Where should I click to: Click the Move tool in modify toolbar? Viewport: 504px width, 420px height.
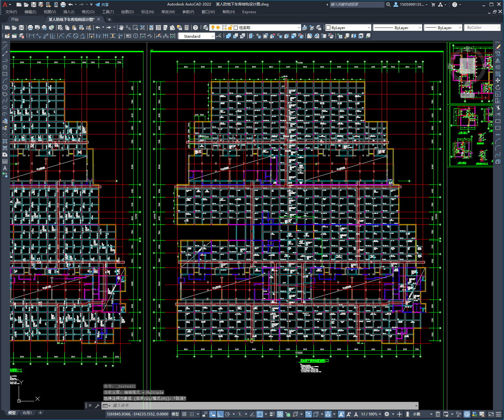pos(498,81)
